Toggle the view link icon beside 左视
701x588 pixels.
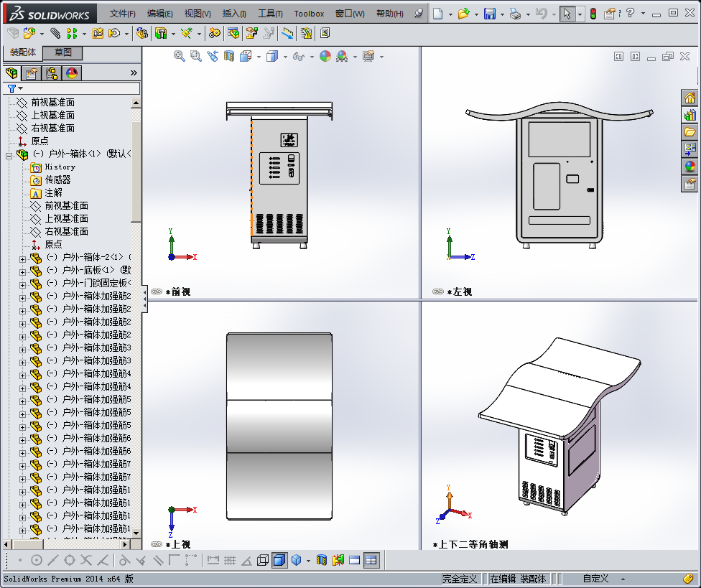click(438, 291)
